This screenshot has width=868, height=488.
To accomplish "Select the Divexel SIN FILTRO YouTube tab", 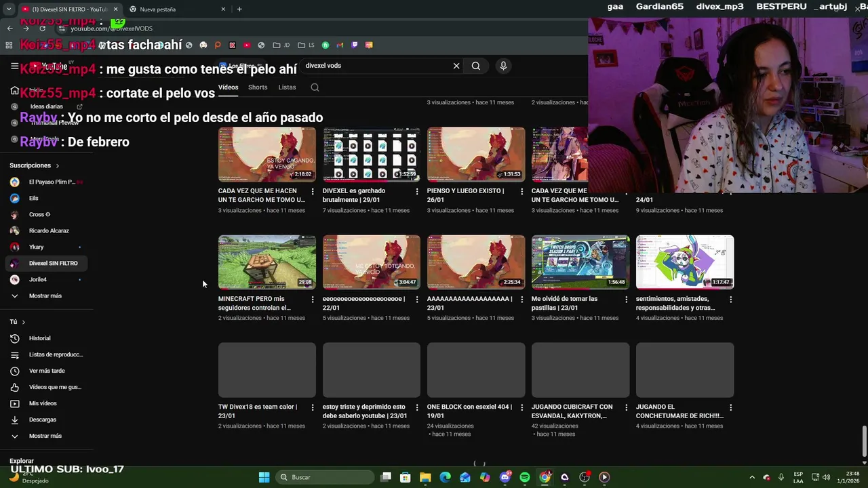I will [69, 9].
